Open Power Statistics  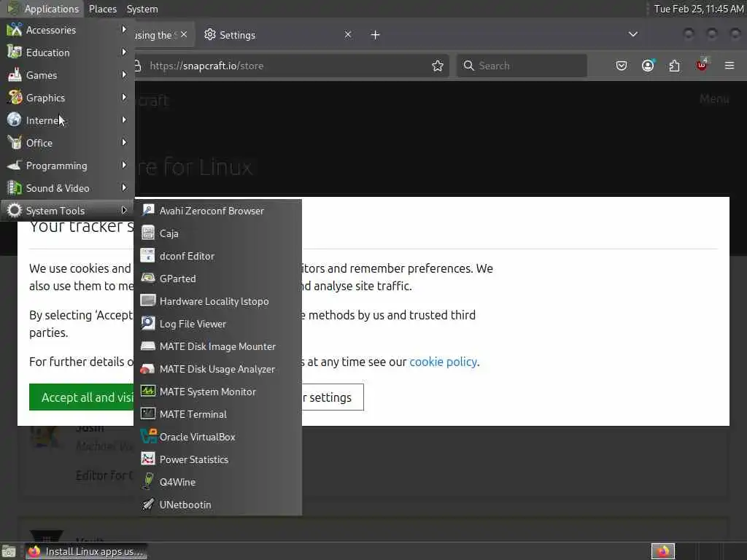pos(217,459)
